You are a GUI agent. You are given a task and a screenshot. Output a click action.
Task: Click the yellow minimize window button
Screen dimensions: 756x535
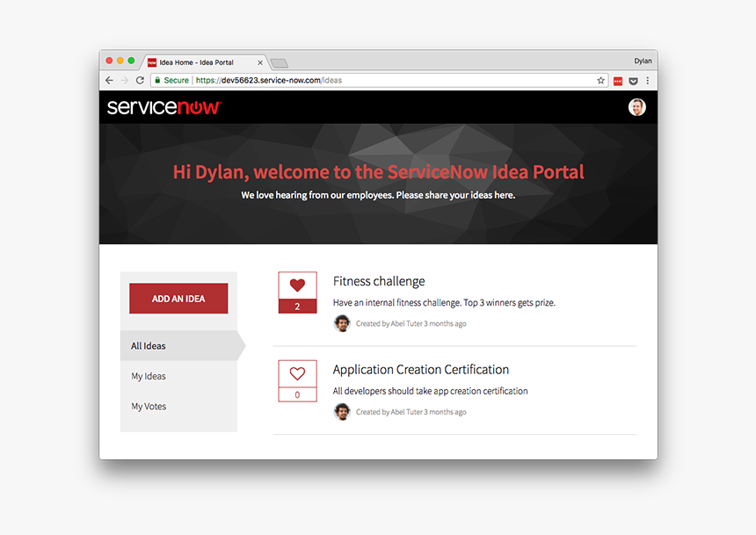click(120, 61)
